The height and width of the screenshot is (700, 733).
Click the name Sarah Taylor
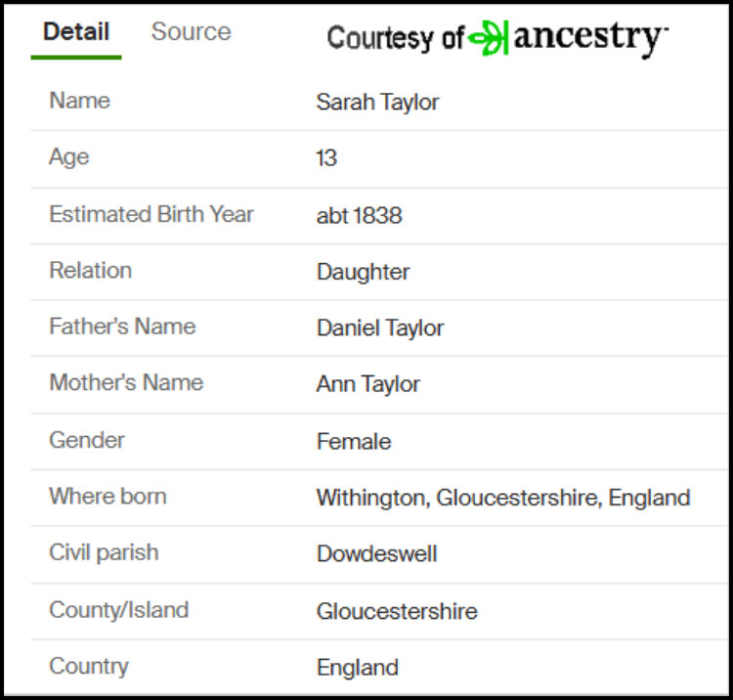pyautogui.click(x=377, y=103)
